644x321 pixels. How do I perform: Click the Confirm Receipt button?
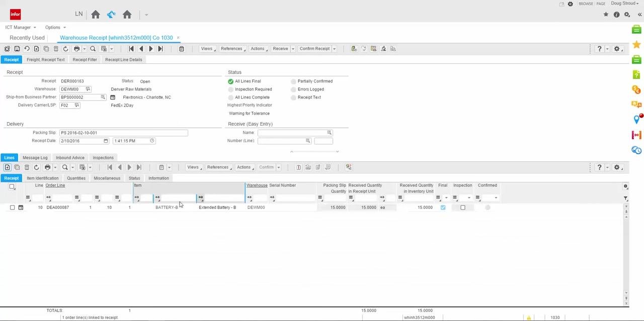click(314, 49)
